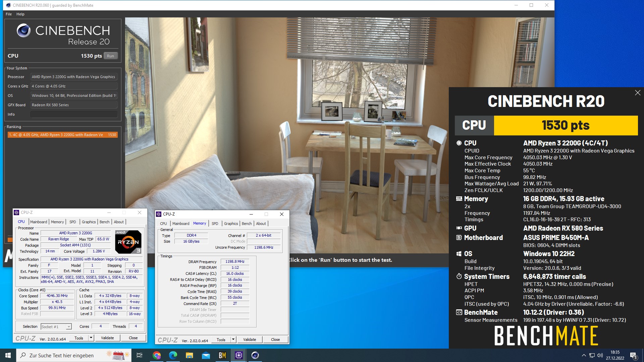The width and height of the screenshot is (644, 362).
Task: Click the GPU icon in BenchMate panel
Action: tap(459, 228)
